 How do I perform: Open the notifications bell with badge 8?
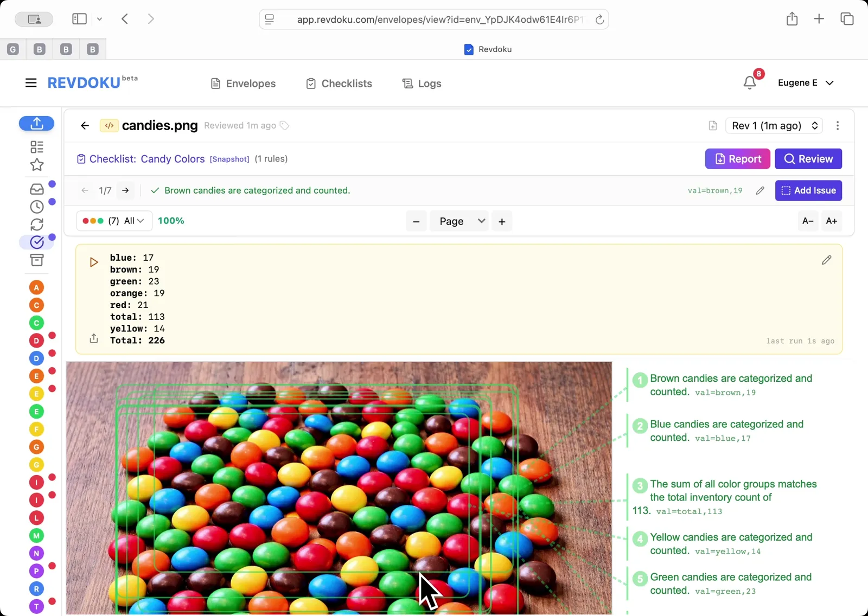point(750,82)
